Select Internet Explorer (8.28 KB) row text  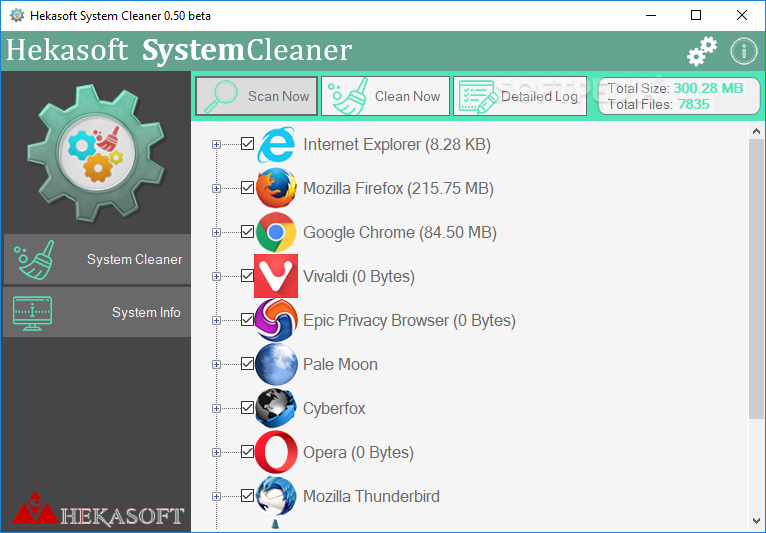click(397, 145)
